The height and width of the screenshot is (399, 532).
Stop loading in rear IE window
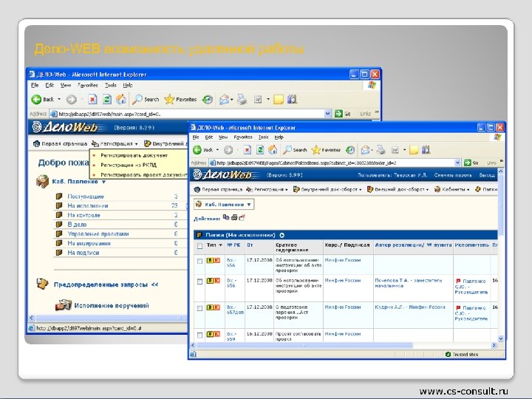coord(92,100)
